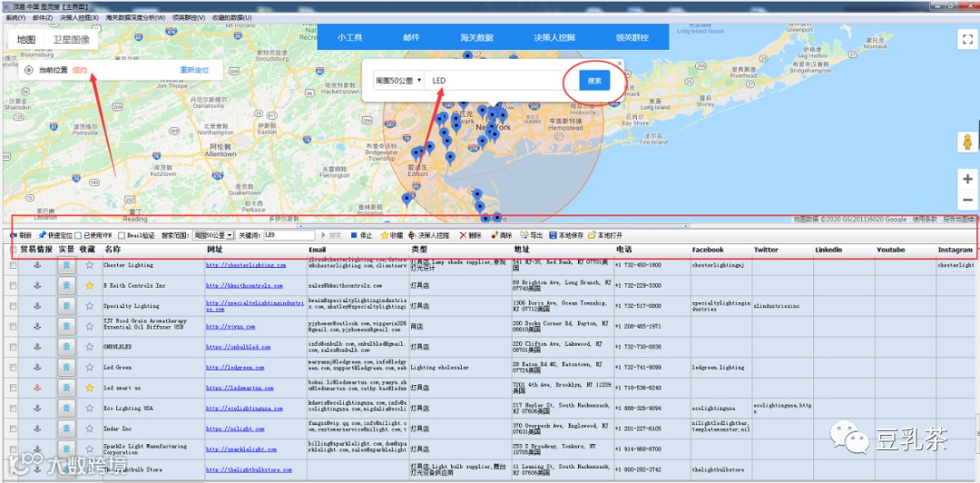Viewport: 980px width, 483px height.
Task: Unstar B Keith Controls Inc favorite
Action: click(89, 285)
